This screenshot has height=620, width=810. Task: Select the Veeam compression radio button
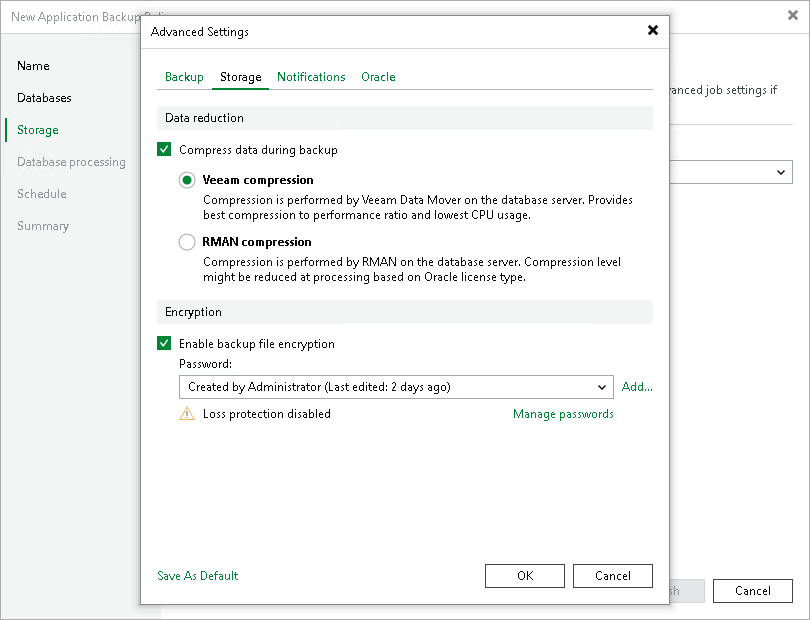(x=185, y=180)
